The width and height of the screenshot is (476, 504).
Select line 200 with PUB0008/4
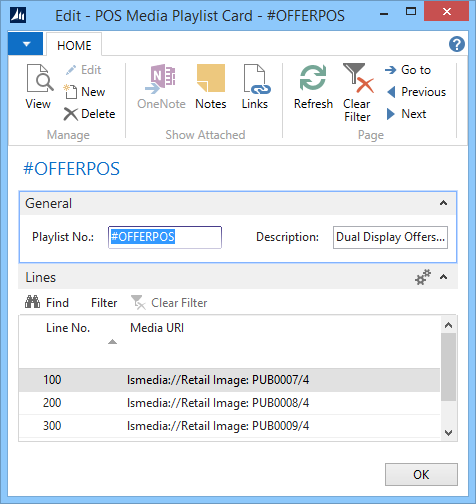(x=229, y=403)
